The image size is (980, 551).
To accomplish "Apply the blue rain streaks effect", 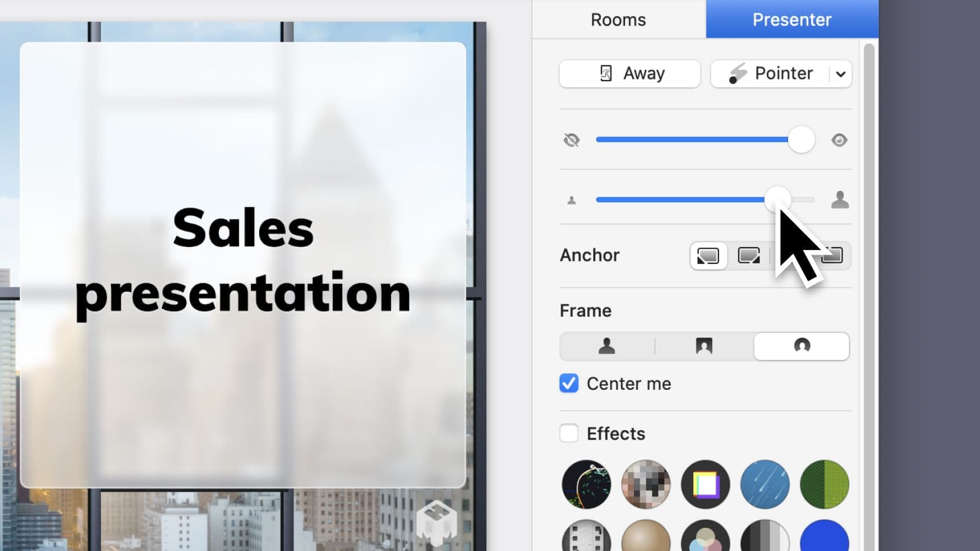I will point(765,484).
